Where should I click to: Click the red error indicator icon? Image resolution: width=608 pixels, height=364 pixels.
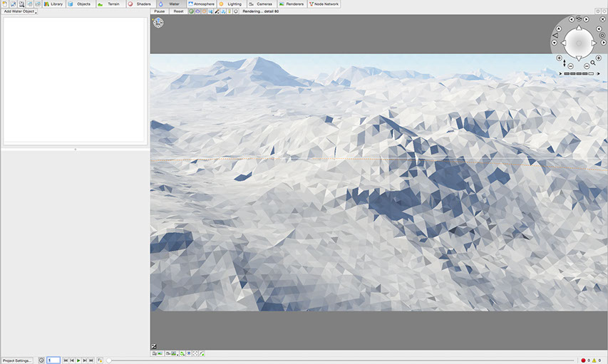tap(583, 360)
